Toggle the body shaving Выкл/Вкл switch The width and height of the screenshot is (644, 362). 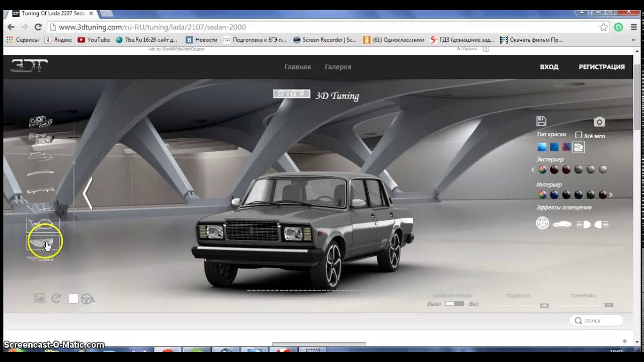tap(454, 304)
